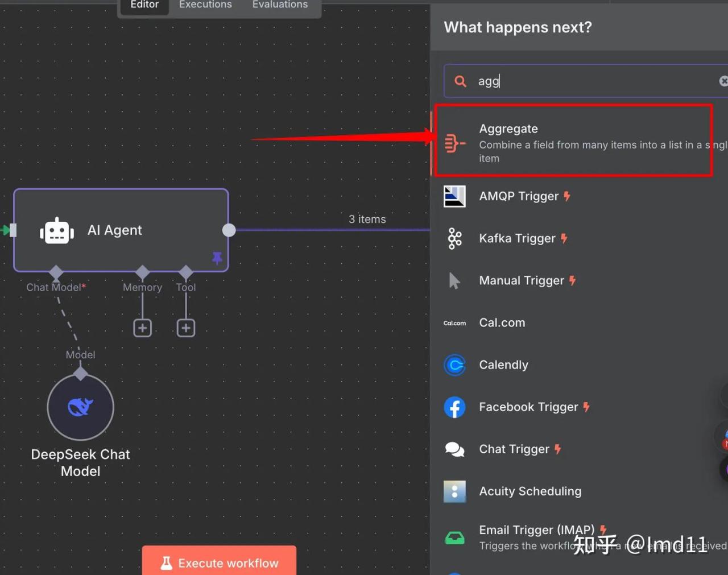The image size is (728, 575).
Task: Toggle the pin icon on AI Agent
Action: (x=217, y=258)
